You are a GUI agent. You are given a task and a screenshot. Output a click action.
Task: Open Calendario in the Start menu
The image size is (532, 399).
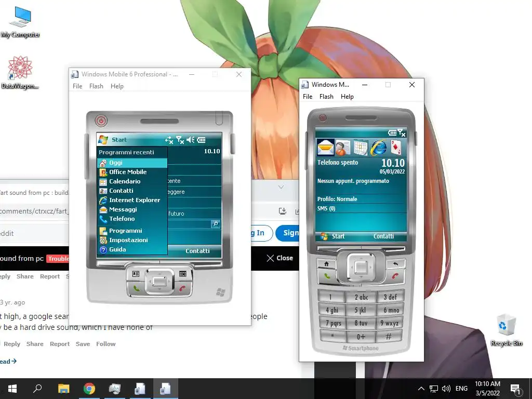tap(132, 181)
